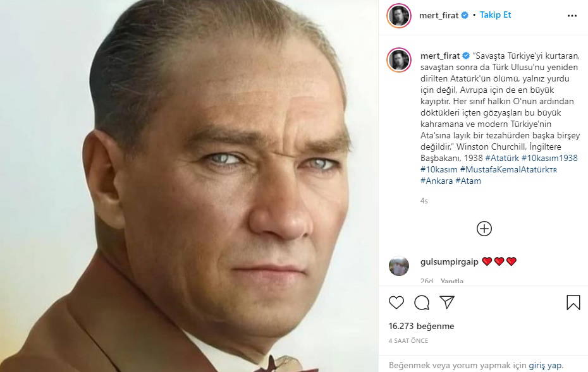Open the three-dot more options menu

[572, 16]
